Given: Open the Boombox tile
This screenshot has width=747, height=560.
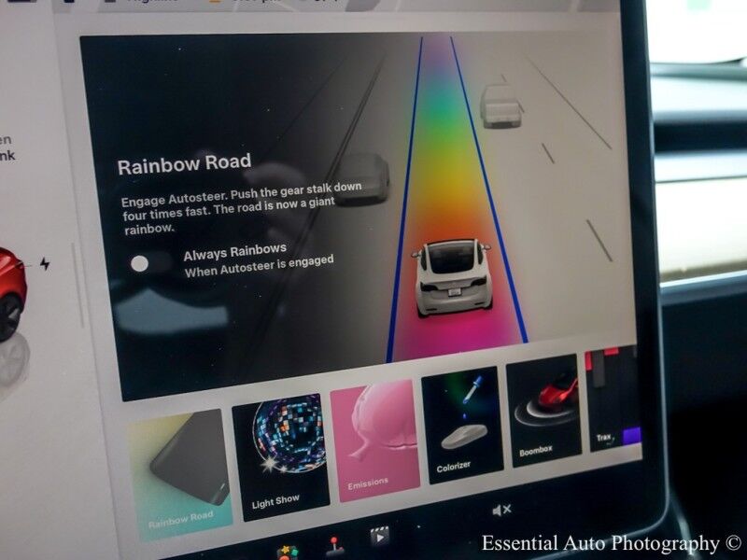Looking at the screenshot, I should pos(543,409).
